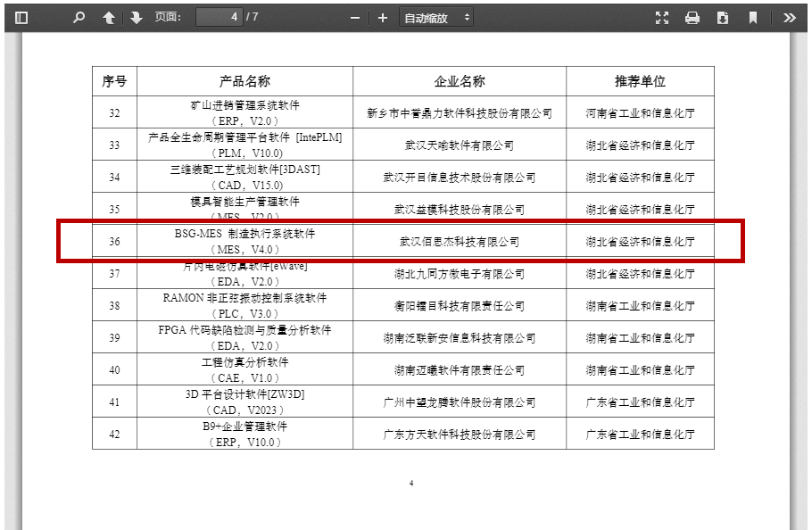Click company 广州中望龙腾软件股份有限公司

pos(460,402)
